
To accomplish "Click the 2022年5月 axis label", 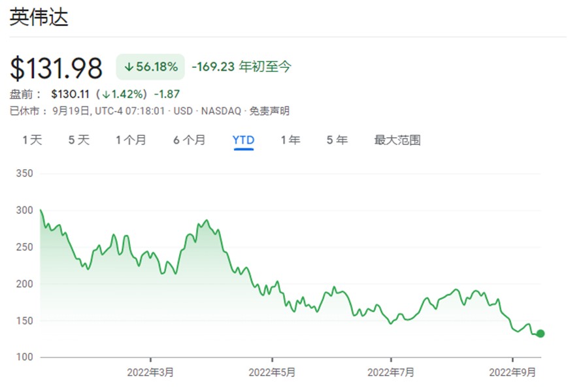I will pyautogui.click(x=272, y=372).
